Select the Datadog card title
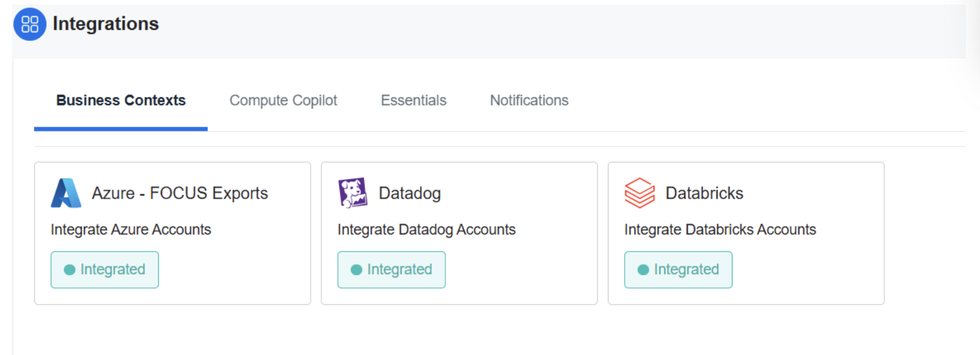 click(x=410, y=193)
